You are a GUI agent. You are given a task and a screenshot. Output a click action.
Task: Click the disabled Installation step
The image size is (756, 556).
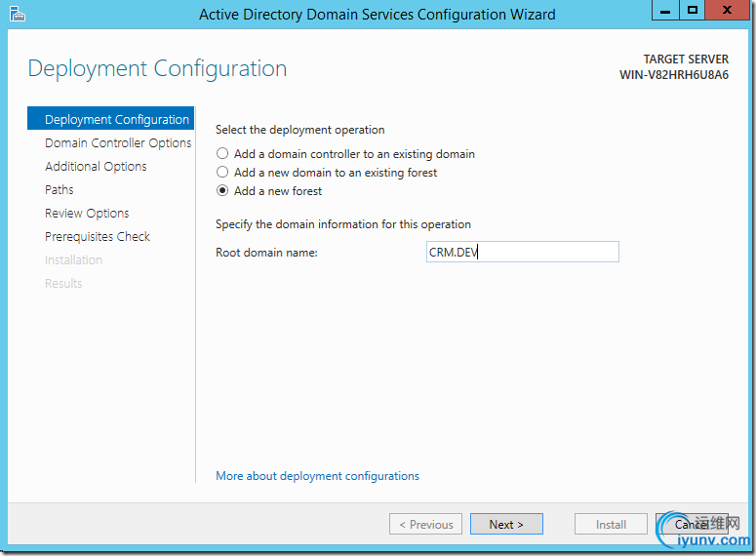pyautogui.click(x=73, y=259)
